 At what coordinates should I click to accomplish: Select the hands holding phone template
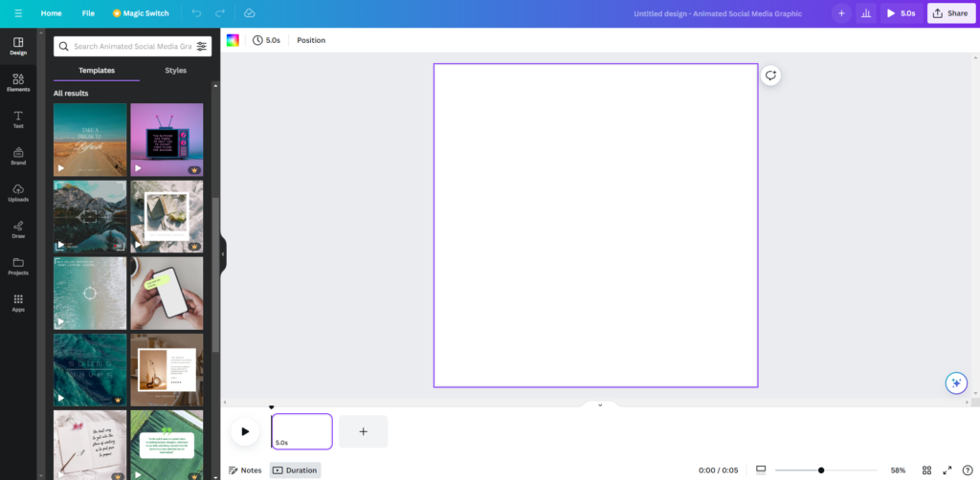coord(167,294)
